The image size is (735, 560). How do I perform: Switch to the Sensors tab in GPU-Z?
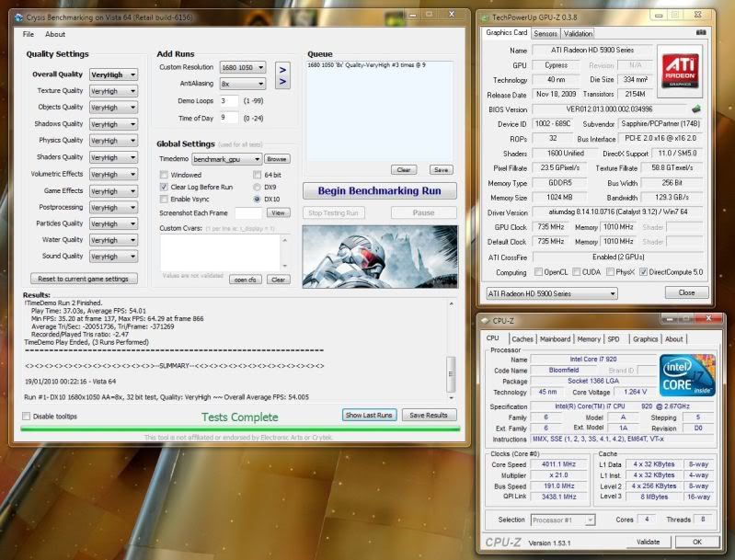546,33
